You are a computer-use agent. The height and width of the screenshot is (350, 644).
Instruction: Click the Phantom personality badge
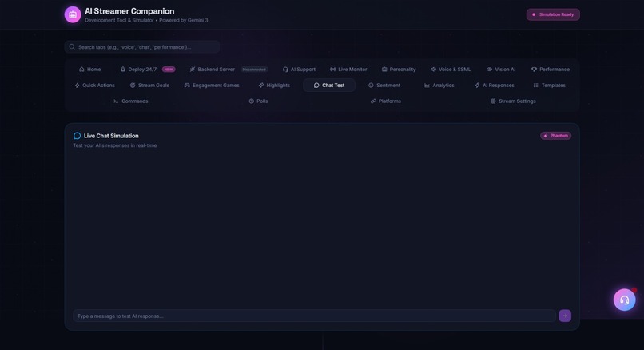click(555, 136)
